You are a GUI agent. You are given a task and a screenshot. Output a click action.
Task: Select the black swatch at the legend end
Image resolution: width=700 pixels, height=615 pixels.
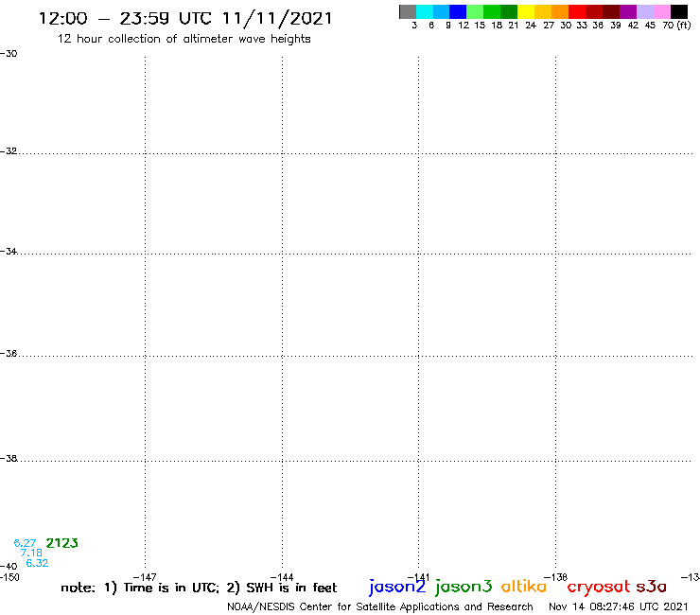coord(679,11)
